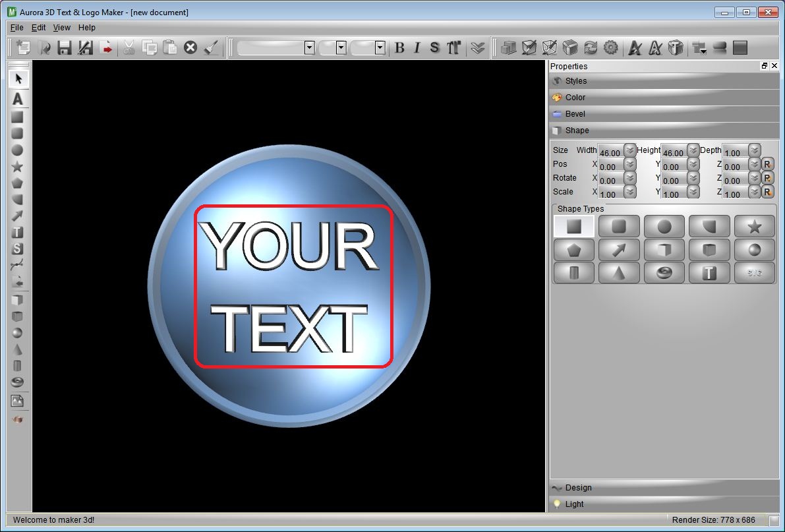Open the settings gear icon on the toolbar
The width and height of the screenshot is (785, 532).
click(x=611, y=47)
